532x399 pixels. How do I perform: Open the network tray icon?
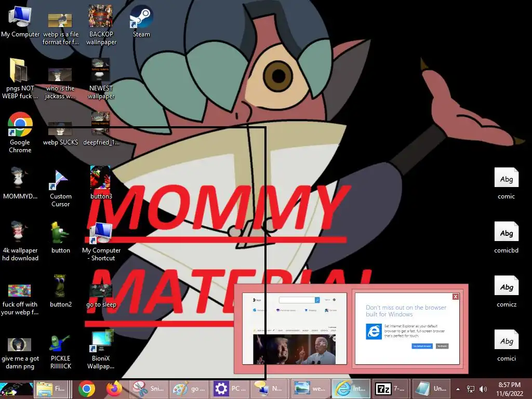[471, 389]
